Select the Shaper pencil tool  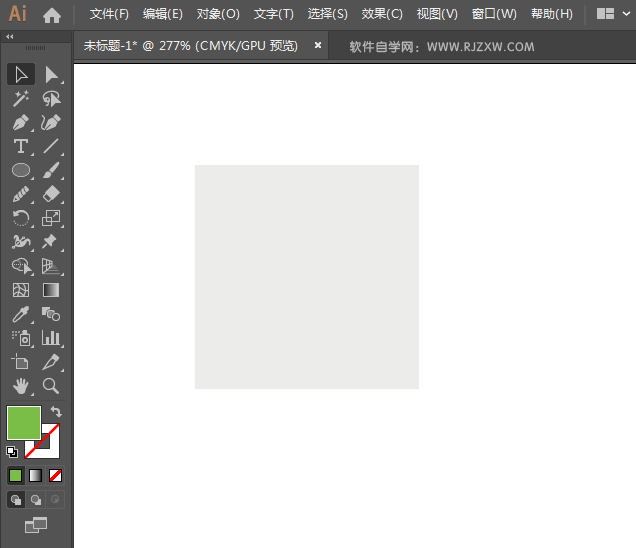pos(21,194)
